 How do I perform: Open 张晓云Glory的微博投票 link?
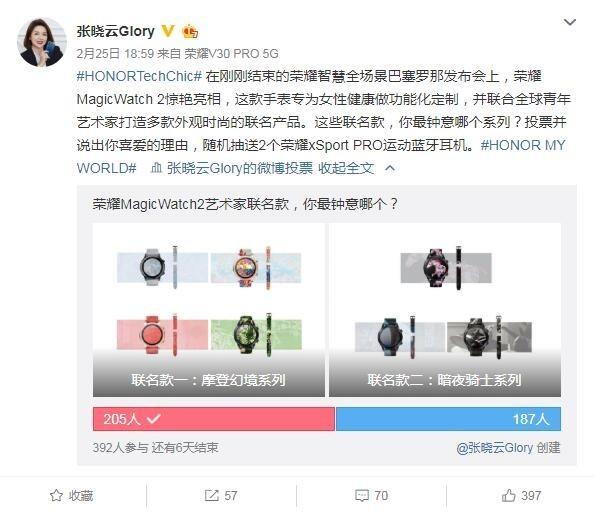pos(240,168)
